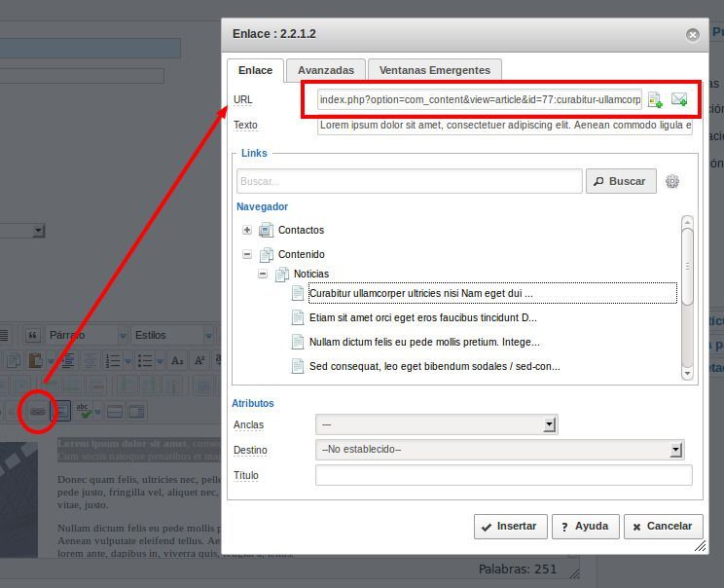Select the Curabitur ullamcorper ultricies article
The height and width of the screenshot is (588, 724).
492,293
